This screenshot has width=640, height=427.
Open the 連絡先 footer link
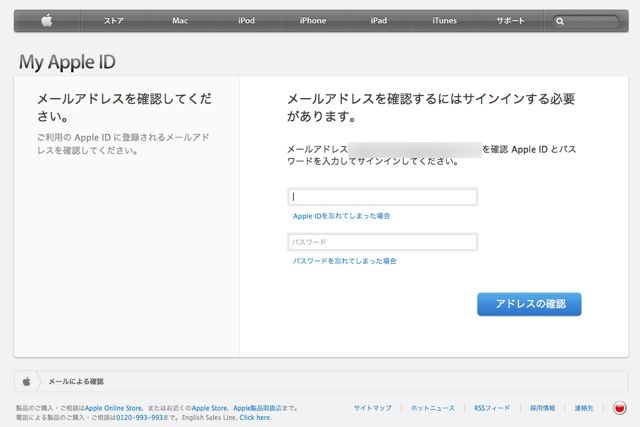[x=584, y=408]
